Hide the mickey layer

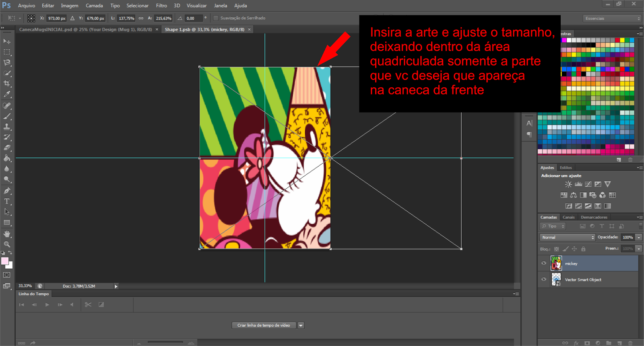coord(544,264)
